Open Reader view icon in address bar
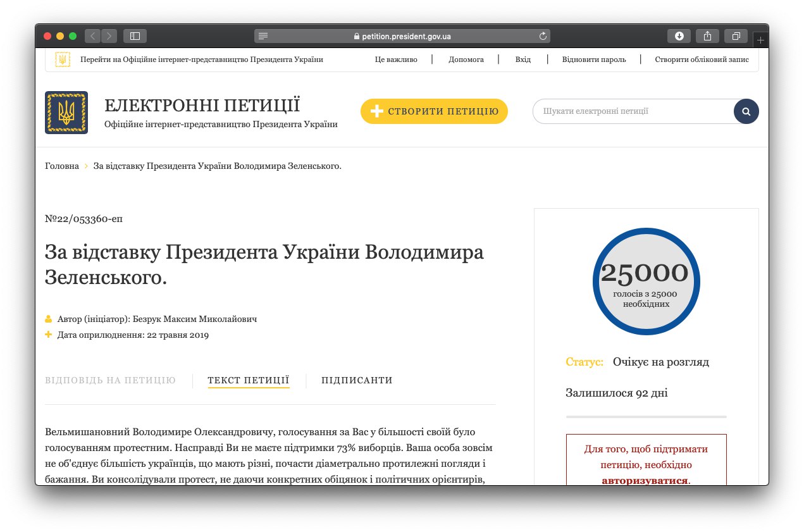 tap(263, 36)
